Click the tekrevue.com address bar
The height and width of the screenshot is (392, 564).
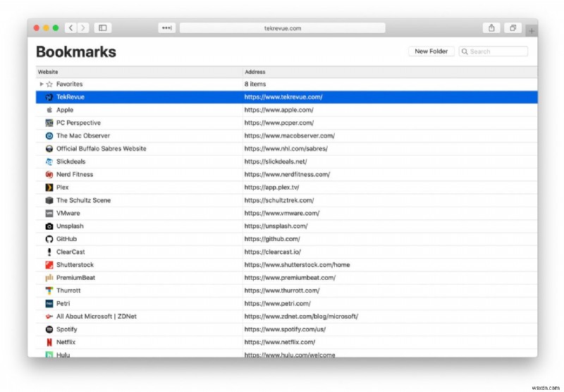click(283, 28)
